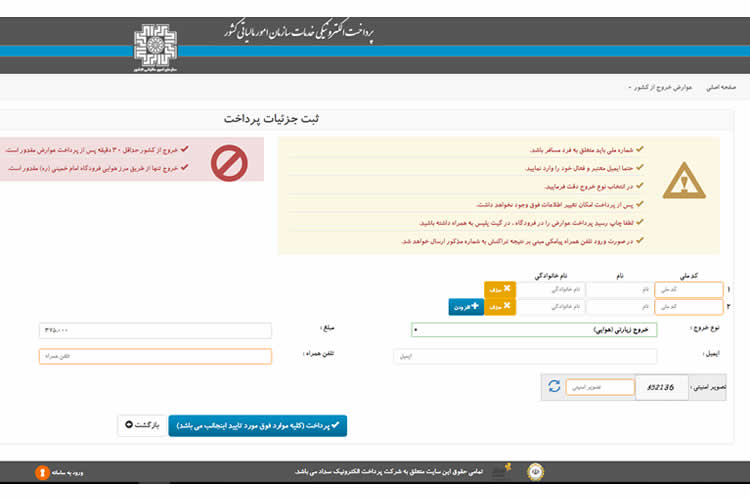This screenshot has width=750, height=500.
Task: Click the نام خانوادگی column header label
Action: (x=551, y=276)
